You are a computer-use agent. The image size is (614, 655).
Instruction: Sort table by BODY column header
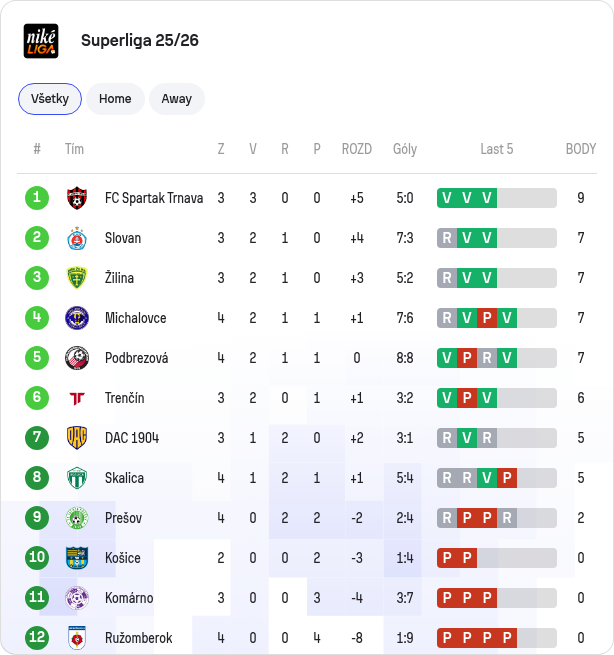point(581,149)
